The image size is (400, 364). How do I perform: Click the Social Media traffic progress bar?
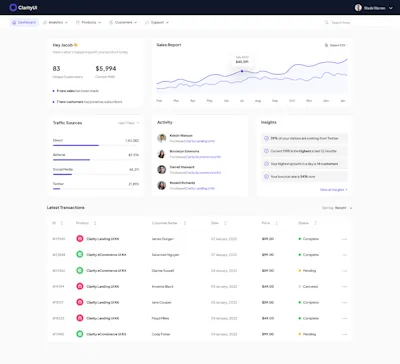(96, 174)
